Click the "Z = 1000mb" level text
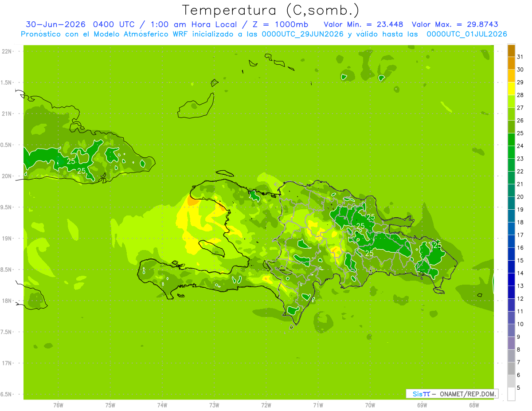The image size is (532, 411). [x=282, y=24]
